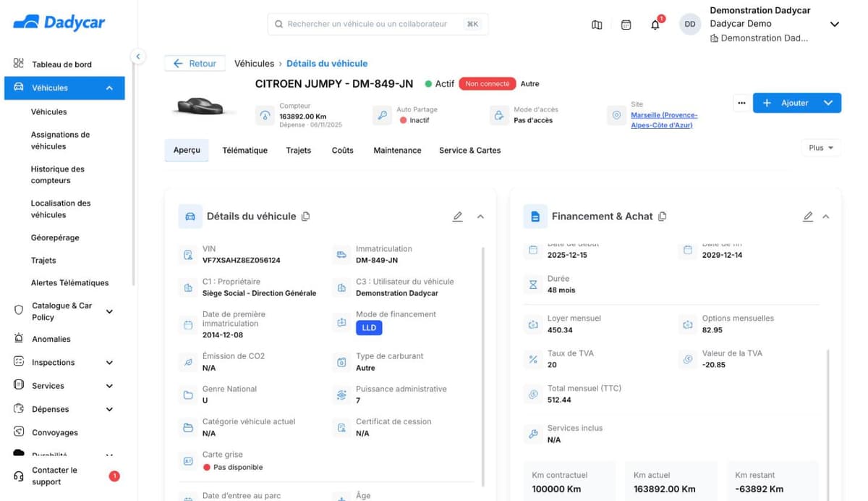
Task: Open the map icon in the header
Action: 597,25
